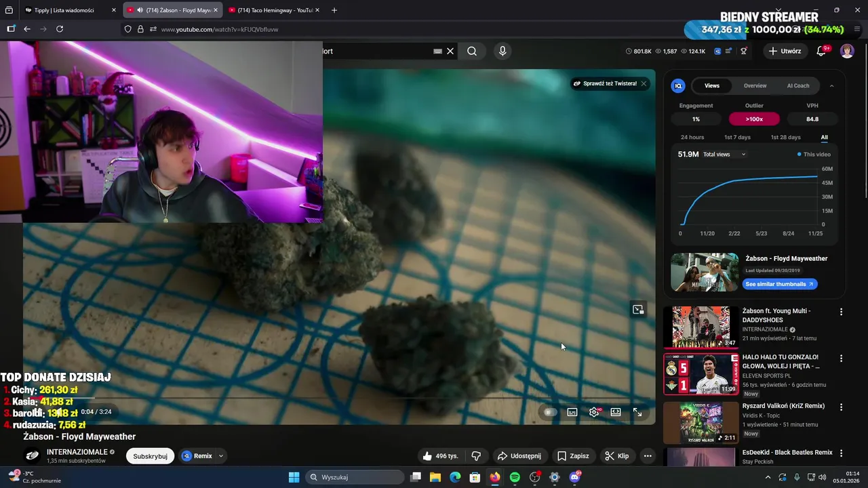868x488 pixels.
Task: Toggle the autoplay switch in the player
Action: click(550, 412)
